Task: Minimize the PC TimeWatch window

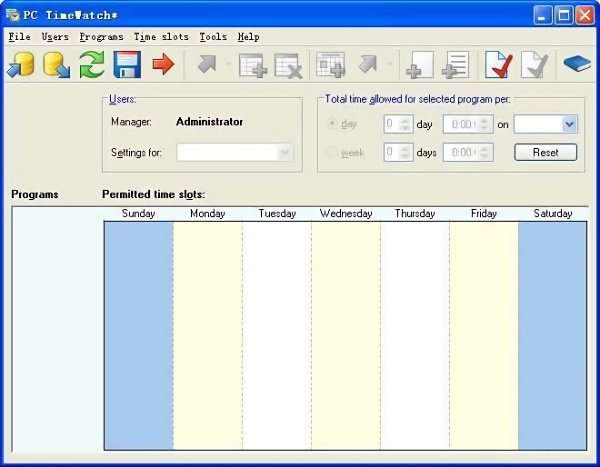Action: [x=543, y=15]
